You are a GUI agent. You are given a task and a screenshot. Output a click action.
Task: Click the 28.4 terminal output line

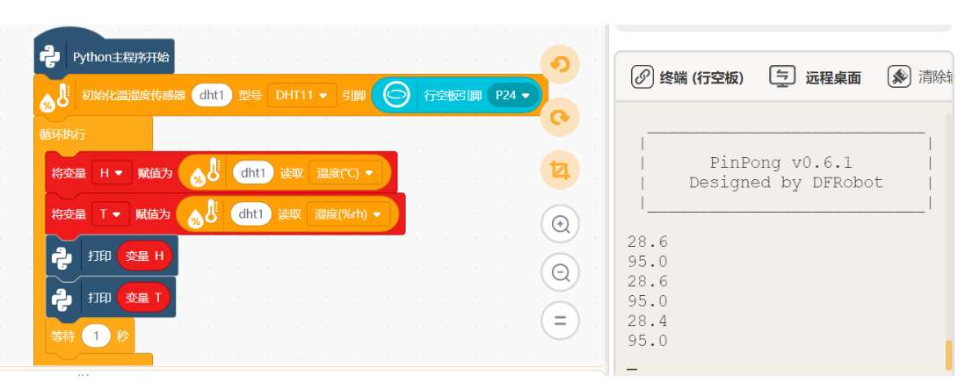648,321
